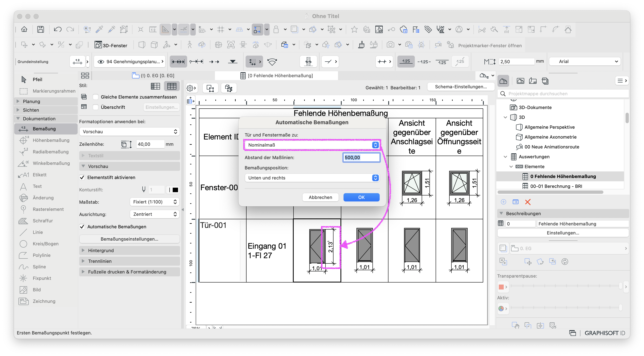The height and width of the screenshot is (356, 644).
Task: Expand the Trennlinien section
Action: point(129,261)
